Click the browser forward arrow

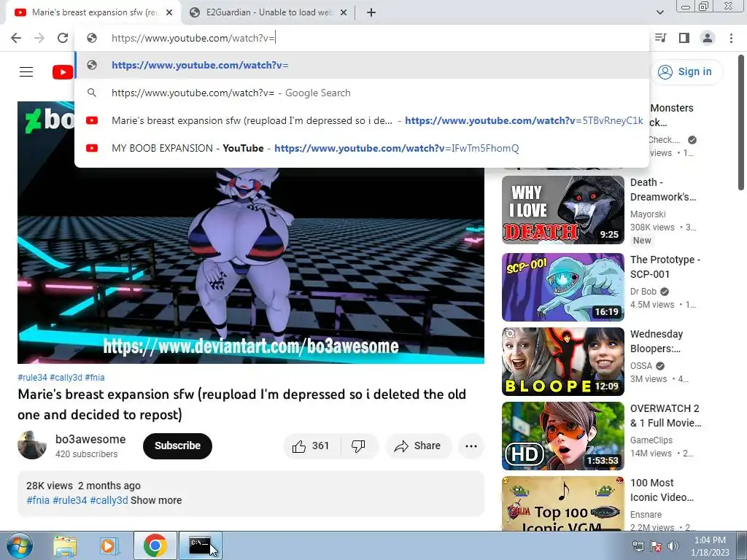pos(39,38)
